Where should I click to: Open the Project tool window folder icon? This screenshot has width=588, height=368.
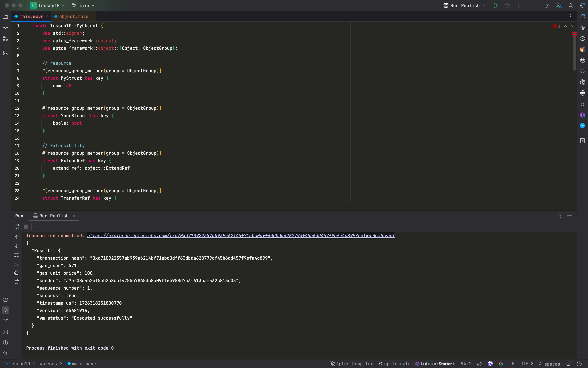[x=5, y=17]
